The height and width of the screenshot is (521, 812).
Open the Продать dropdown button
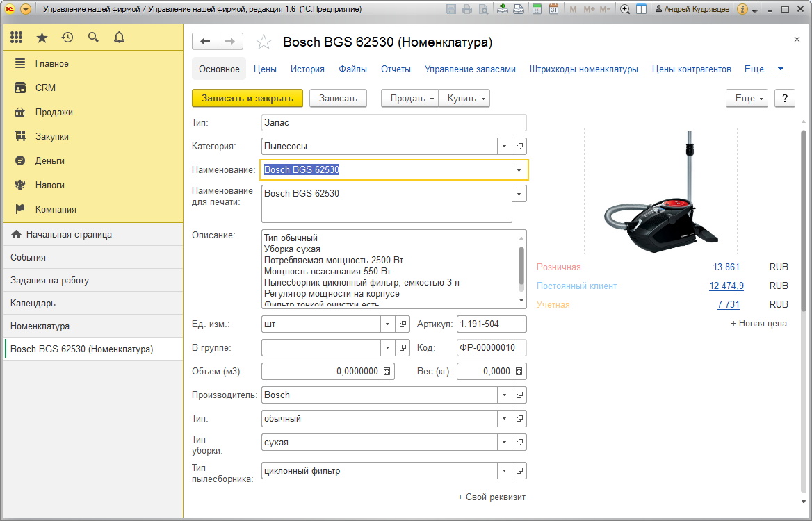pyautogui.click(x=409, y=99)
